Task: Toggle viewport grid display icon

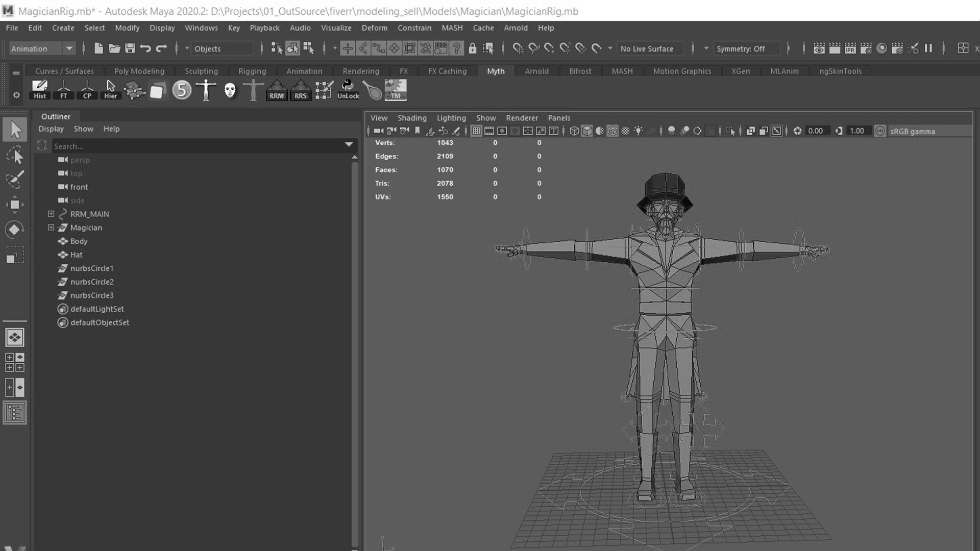Action: pos(476,131)
